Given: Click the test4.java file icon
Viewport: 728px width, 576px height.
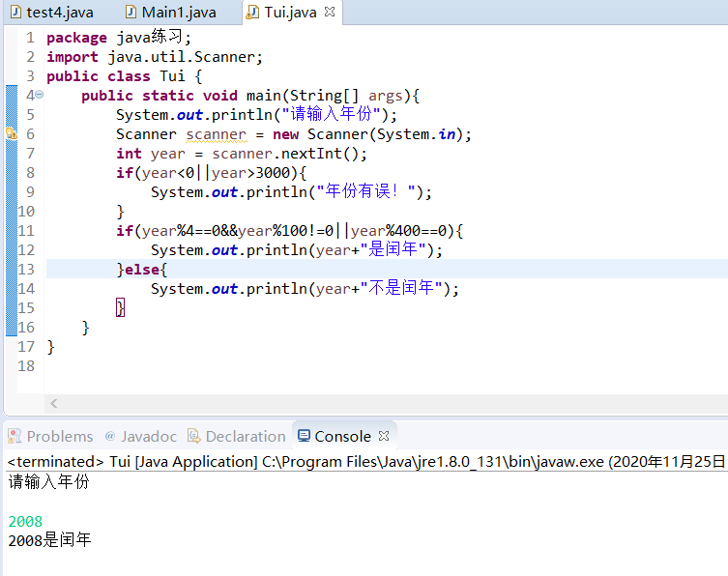Looking at the screenshot, I should (15, 12).
